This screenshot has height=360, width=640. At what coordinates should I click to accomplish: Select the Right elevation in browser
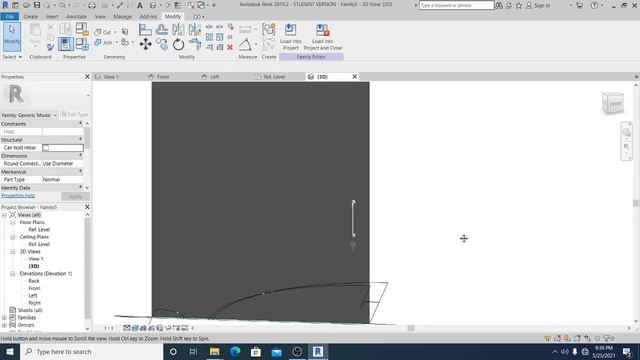pos(35,303)
